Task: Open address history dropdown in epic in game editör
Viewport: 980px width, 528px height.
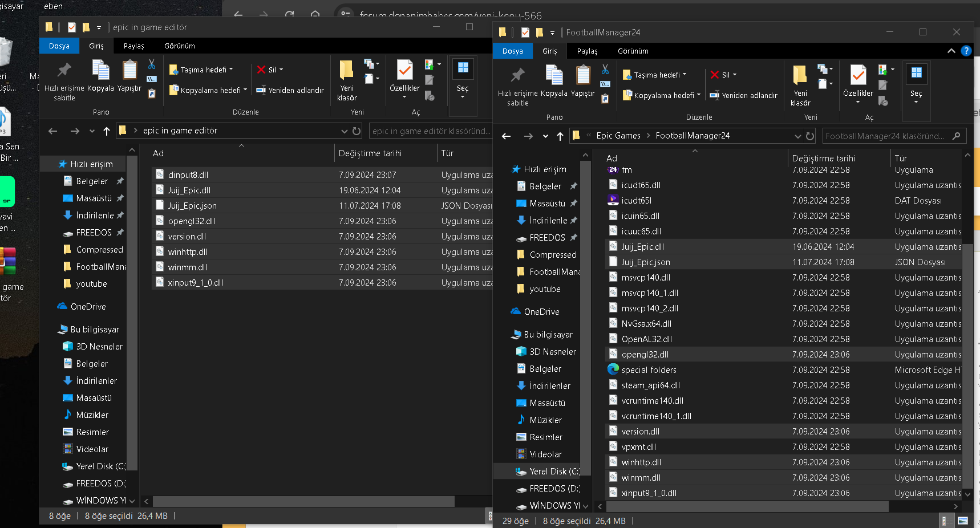Action: click(345, 131)
